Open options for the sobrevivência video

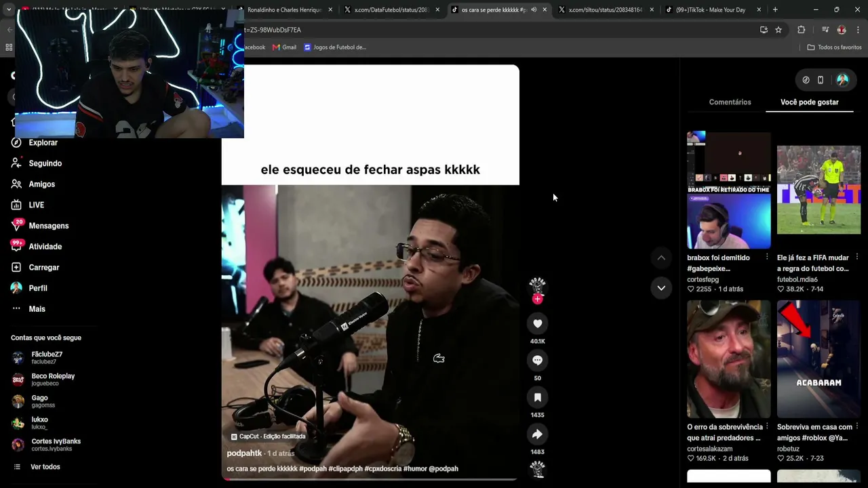pyautogui.click(x=767, y=427)
